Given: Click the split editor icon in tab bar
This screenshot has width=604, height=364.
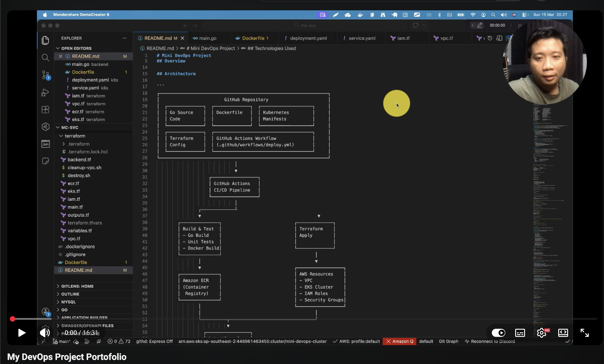Looking at the screenshot, I should (499, 38).
